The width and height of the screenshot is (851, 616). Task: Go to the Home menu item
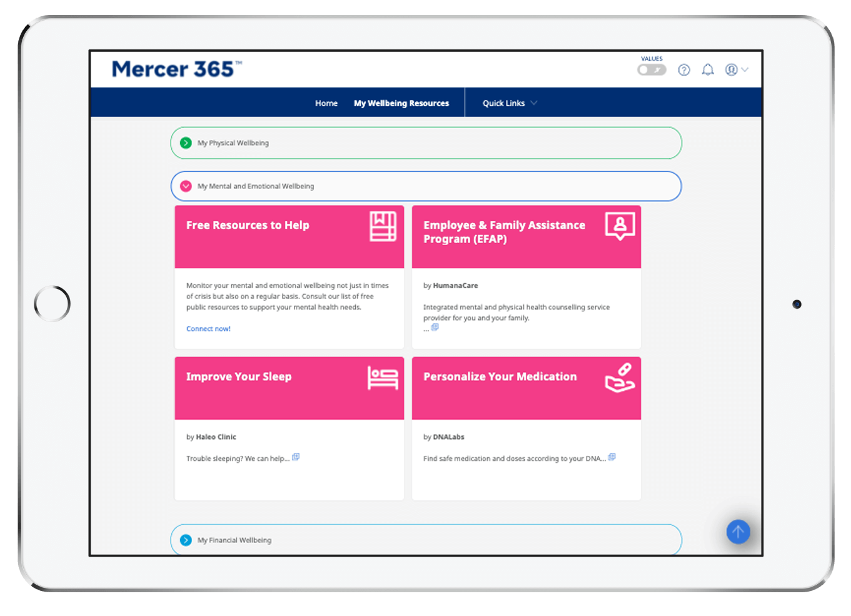click(326, 103)
